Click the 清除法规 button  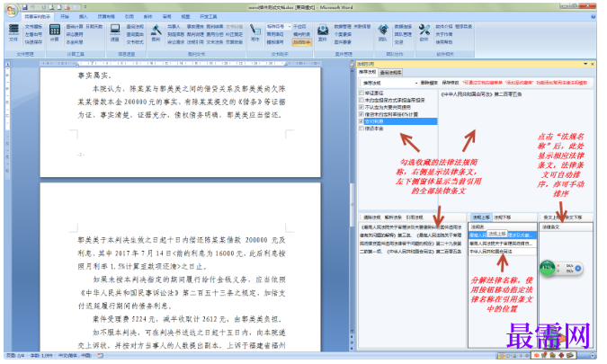[x=371, y=217]
